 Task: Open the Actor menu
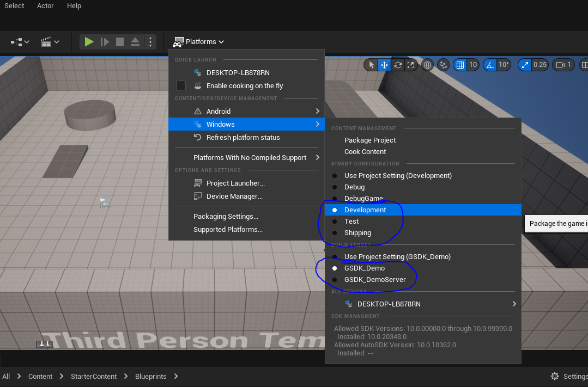click(x=45, y=5)
